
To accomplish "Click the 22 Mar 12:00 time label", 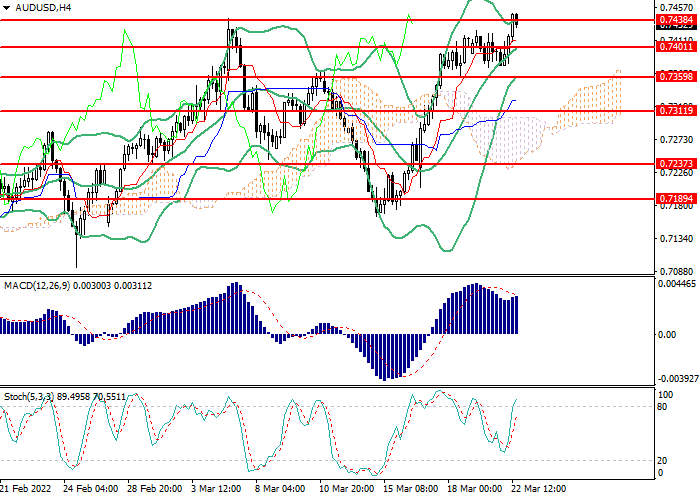I will coord(538,488).
